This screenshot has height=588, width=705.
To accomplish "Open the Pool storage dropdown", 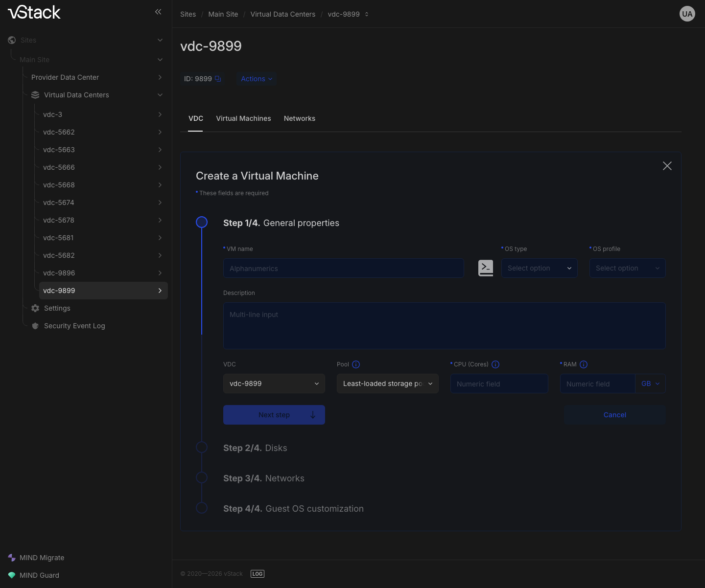I will (388, 384).
